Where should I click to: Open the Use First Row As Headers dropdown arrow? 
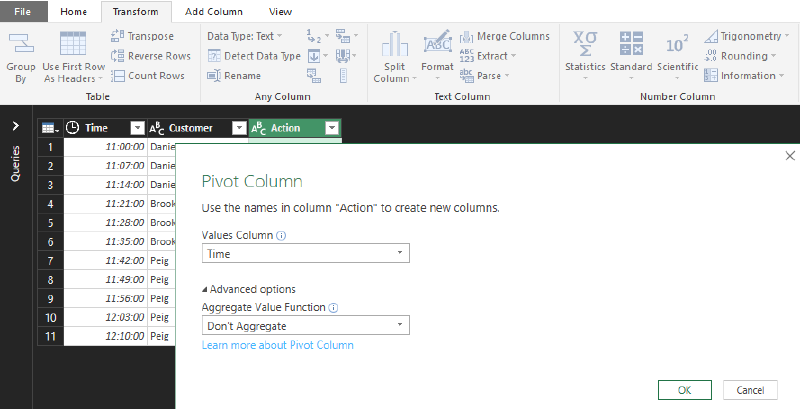click(101, 79)
